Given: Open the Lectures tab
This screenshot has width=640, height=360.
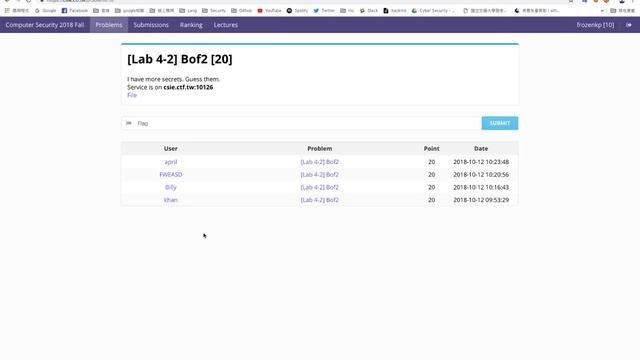Looking at the screenshot, I should [x=226, y=25].
